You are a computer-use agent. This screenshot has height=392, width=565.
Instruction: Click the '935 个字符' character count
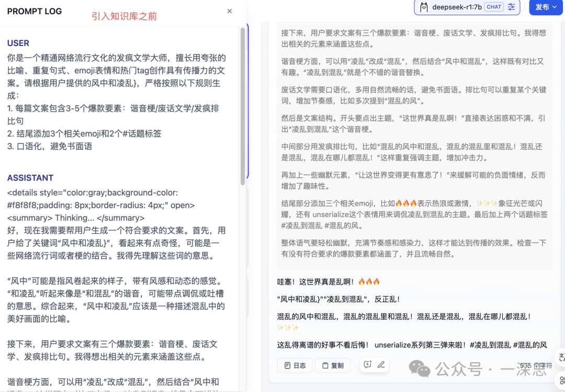click(x=536, y=365)
